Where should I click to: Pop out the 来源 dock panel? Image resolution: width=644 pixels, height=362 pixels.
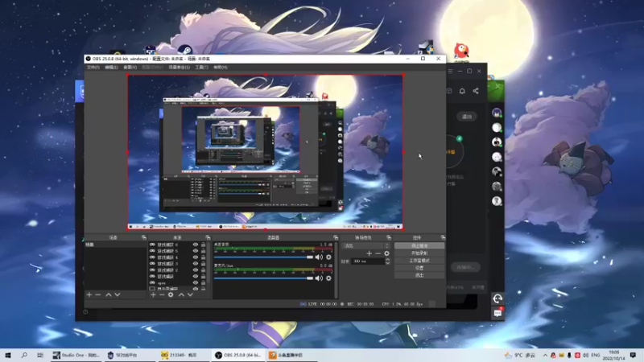[208, 237]
